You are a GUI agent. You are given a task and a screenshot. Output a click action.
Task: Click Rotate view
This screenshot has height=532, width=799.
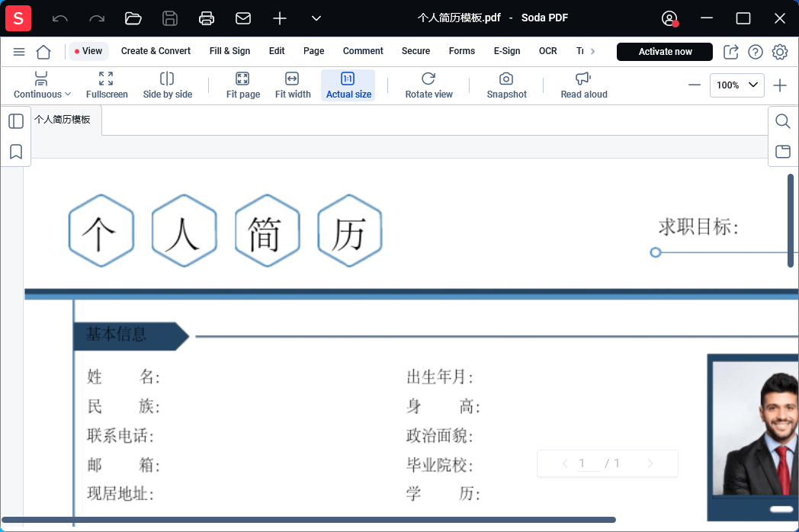(428, 85)
